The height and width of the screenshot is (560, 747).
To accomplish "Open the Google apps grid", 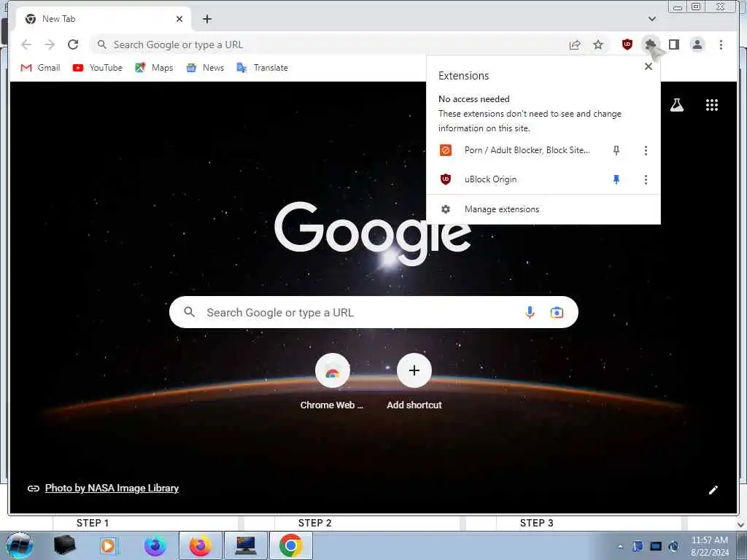I will [712, 105].
